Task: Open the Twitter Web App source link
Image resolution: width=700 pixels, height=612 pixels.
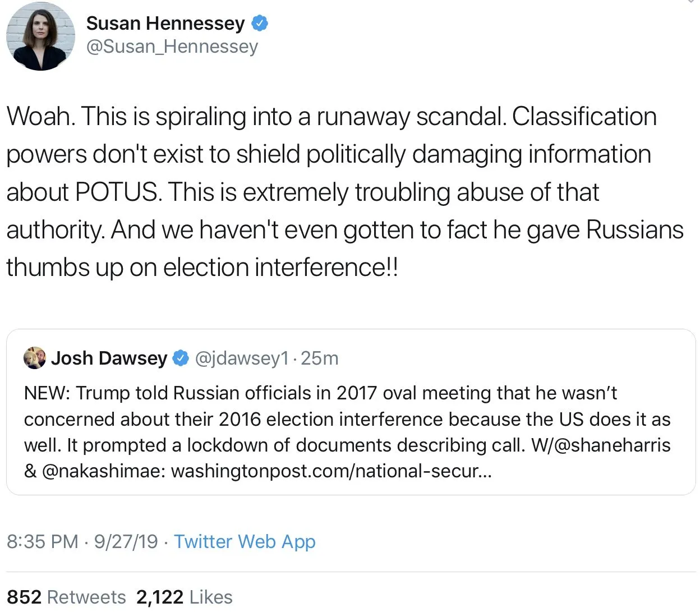Action: [x=245, y=541]
